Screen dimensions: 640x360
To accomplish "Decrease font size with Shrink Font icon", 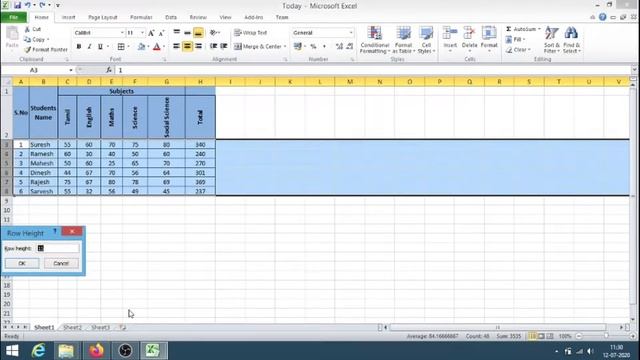I will coord(161,33).
